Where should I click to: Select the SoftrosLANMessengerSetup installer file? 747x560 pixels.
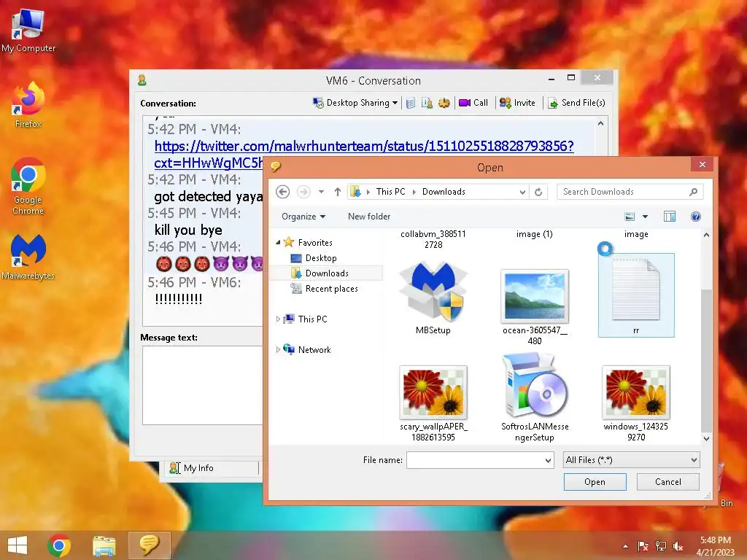pyautogui.click(x=535, y=398)
